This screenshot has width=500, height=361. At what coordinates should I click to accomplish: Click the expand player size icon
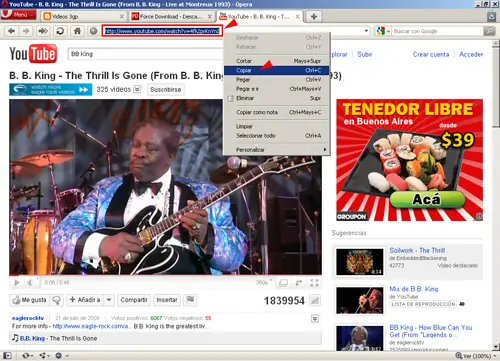click(x=299, y=283)
